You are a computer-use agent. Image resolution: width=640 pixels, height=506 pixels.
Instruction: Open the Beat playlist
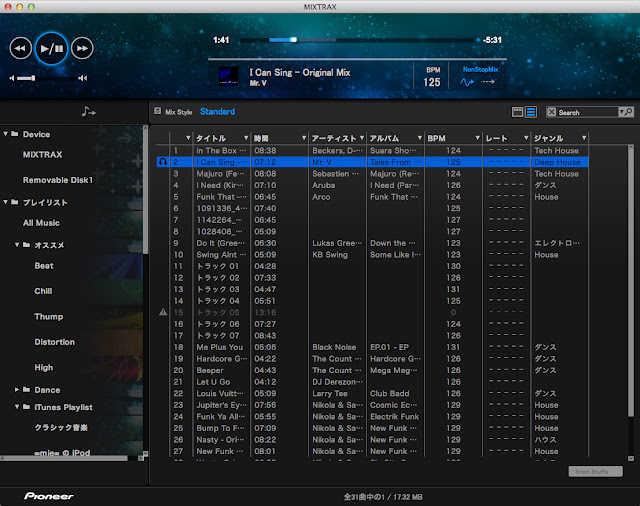[x=44, y=266]
